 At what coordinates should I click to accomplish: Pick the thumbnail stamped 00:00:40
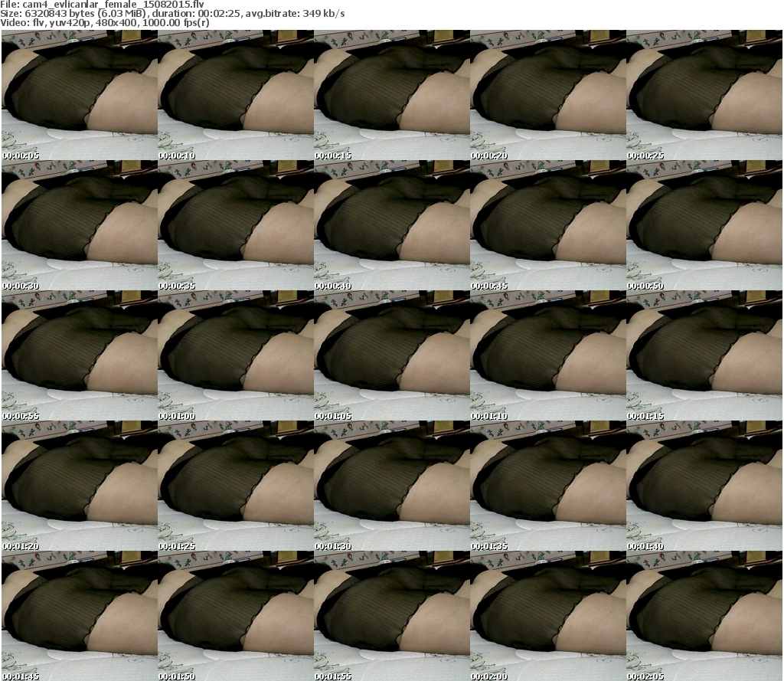coord(391,225)
